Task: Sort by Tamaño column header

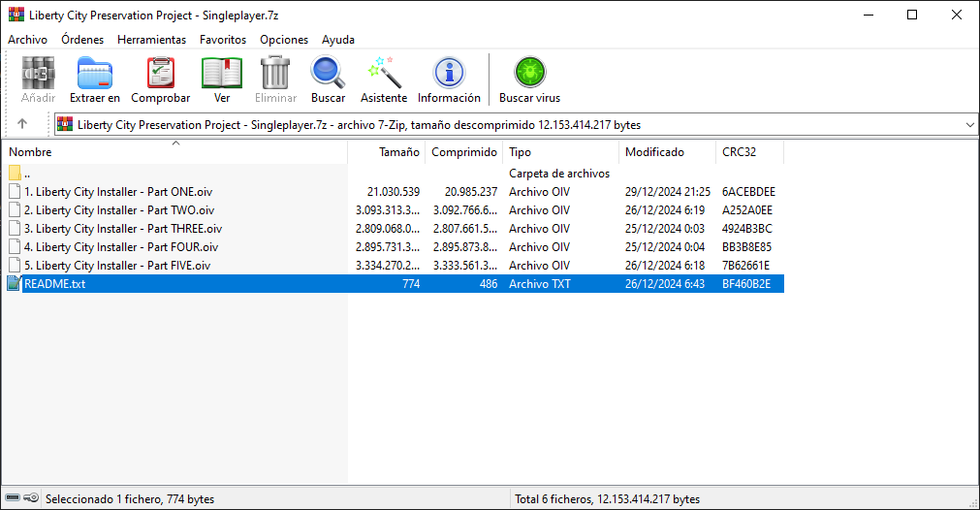Action: pyautogui.click(x=387, y=152)
